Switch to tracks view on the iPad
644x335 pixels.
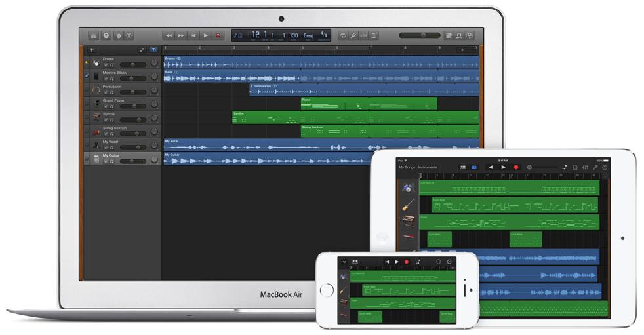pos(474,168)
